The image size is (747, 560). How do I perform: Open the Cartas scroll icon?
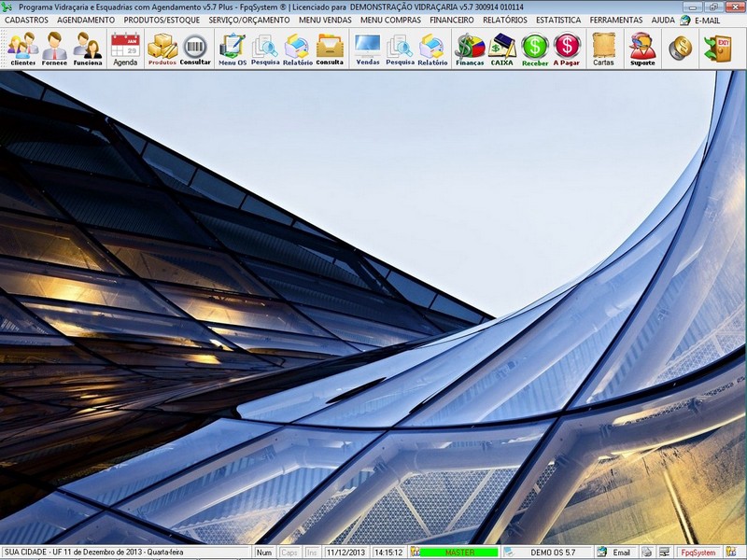pos(603,48)
